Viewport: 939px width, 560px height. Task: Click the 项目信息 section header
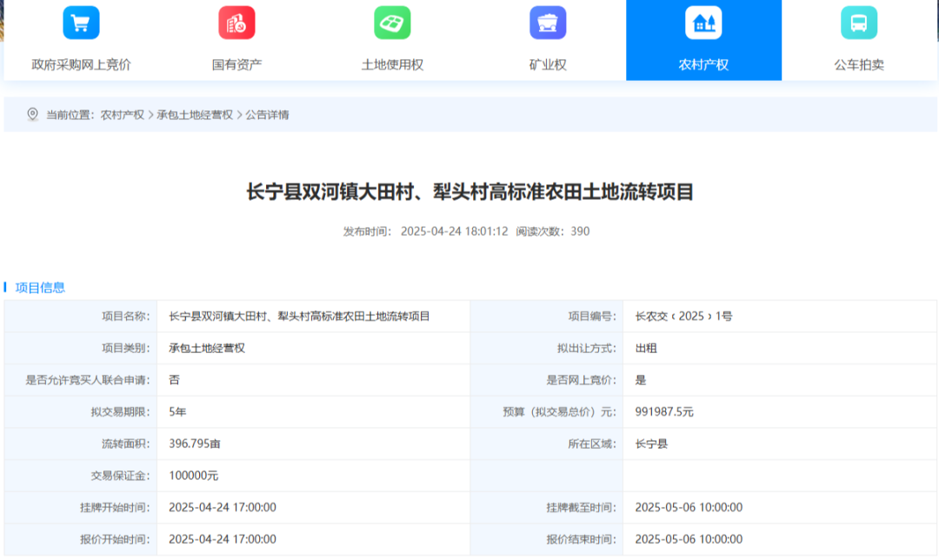[40, 288]
